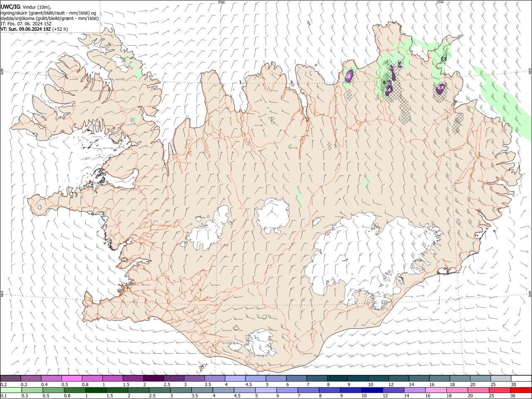Viewport: 532px width, 399px height.
Task: Click the bright pink 0.5 swatch in the upper snow scale
Action: point(71,379)
